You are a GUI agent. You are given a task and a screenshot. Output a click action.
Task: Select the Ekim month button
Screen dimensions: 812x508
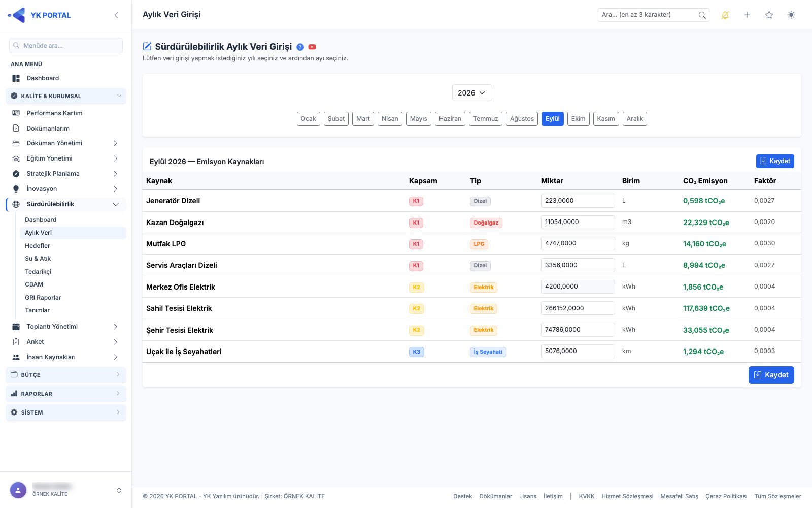pyautogui.click(x=578, y=119)
